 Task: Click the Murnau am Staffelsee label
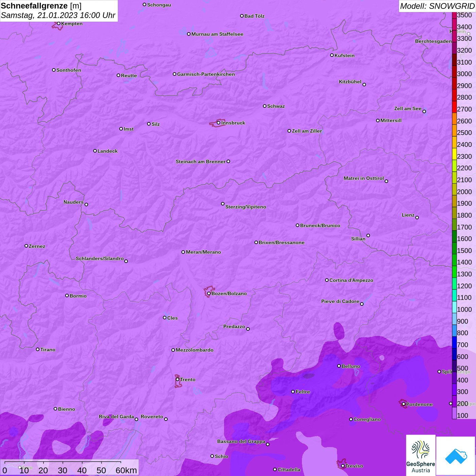(217, 34)
